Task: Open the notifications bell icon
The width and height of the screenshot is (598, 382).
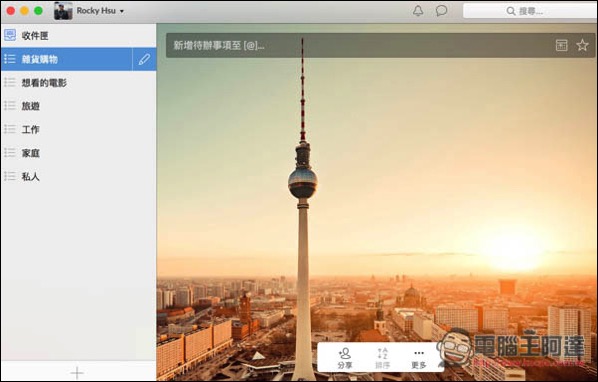Action: click(418, 11)
